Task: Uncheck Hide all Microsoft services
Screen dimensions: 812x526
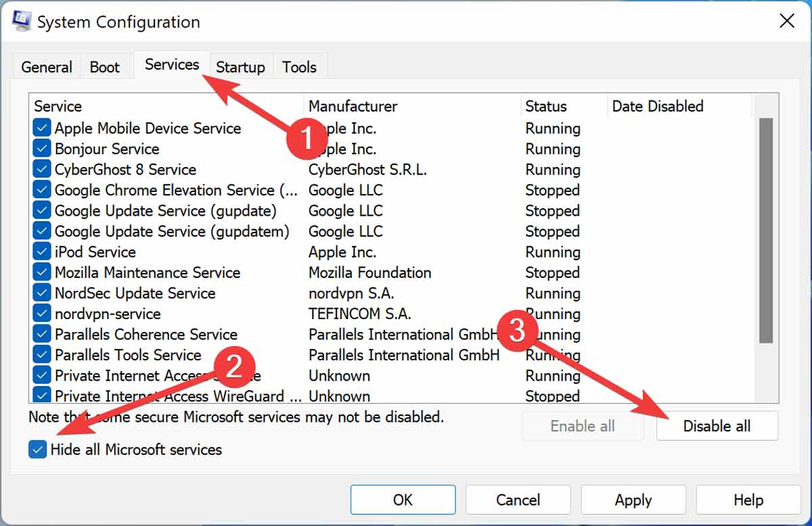Action: 37,449
